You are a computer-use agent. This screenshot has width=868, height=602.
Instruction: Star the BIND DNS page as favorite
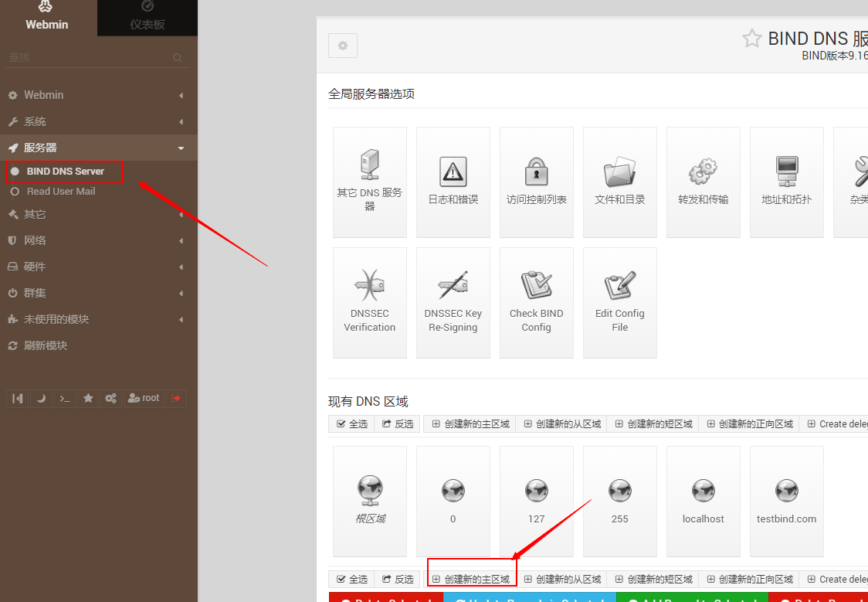751,38
